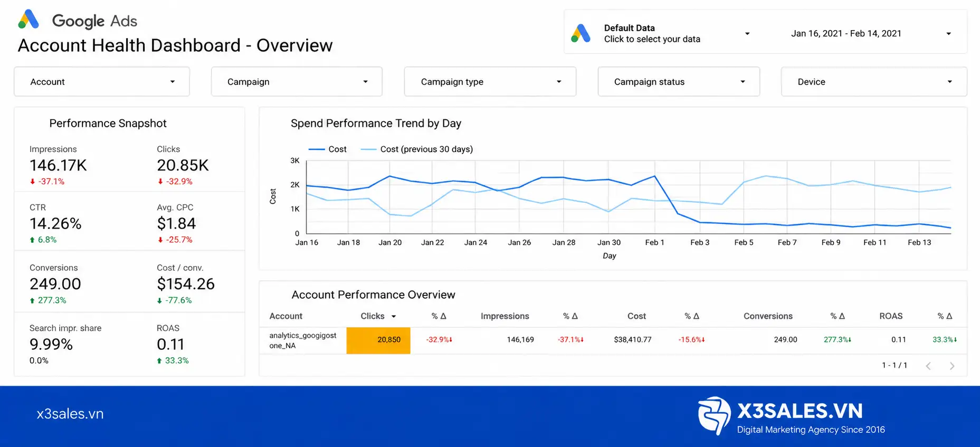980x447 pixels.
Task: Click the highlighted 20,850 clicks cell
Action: (x=378, y=340)
